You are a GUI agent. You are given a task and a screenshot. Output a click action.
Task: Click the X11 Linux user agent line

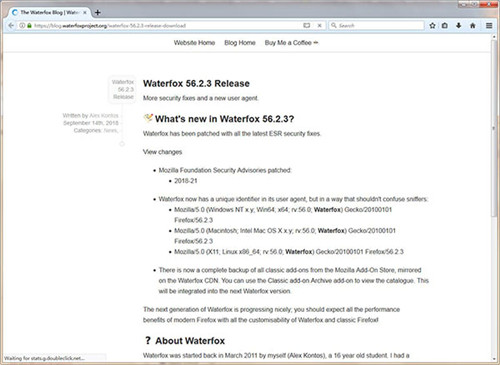click(289, 252)
